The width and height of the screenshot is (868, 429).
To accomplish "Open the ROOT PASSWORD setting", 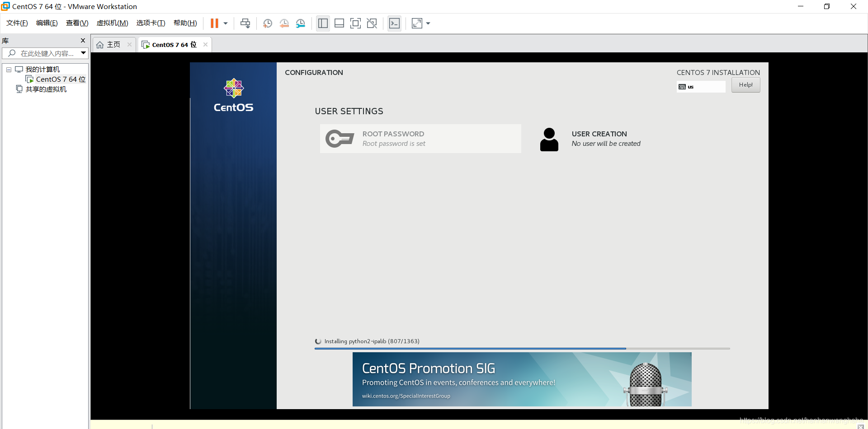I will (420, 139).
